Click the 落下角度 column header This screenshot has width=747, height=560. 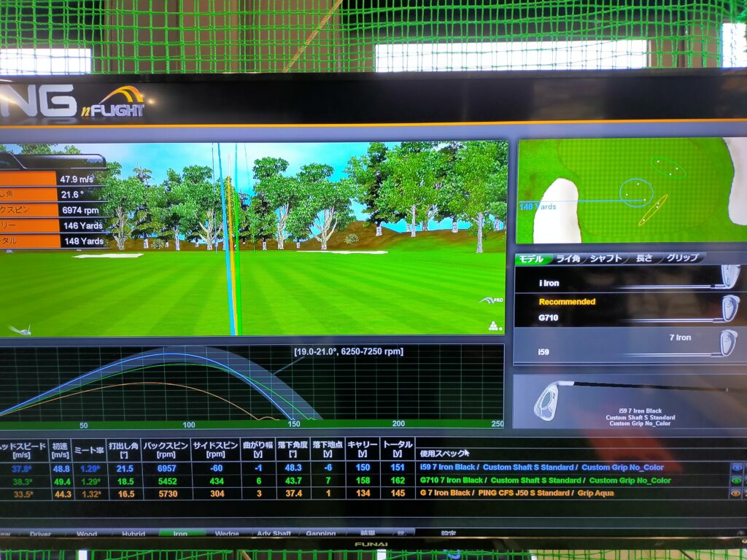293,449
